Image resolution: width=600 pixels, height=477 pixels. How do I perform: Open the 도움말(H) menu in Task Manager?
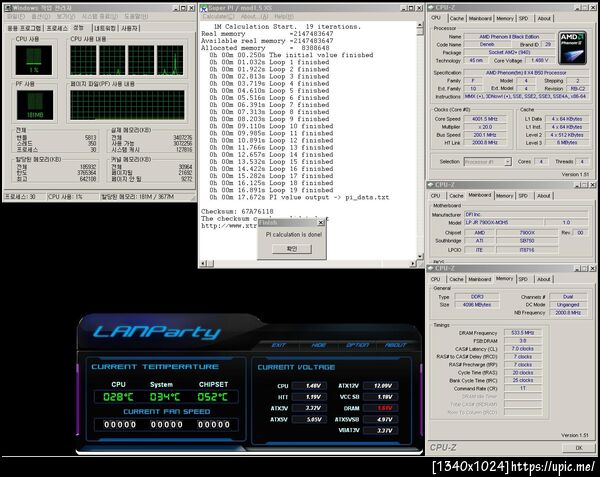coord(136,17)
